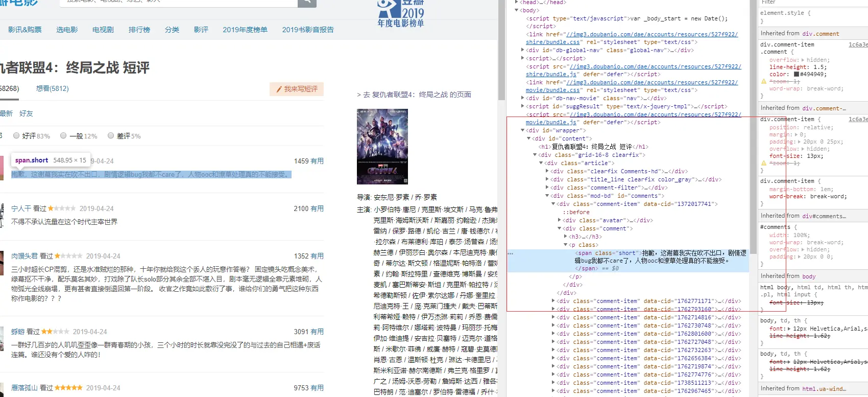Collapse the body node in the DOM tree
868x397 pixels.
pos(517,10)
